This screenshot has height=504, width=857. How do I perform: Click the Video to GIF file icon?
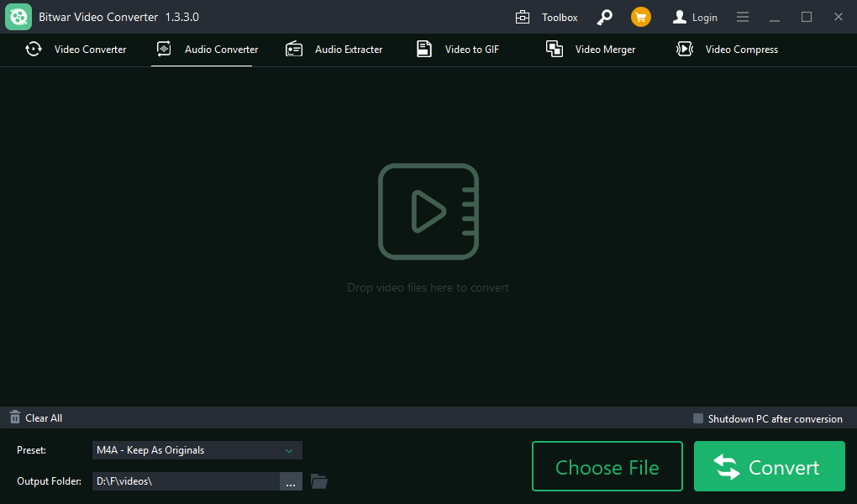click(x=424, y=49)
